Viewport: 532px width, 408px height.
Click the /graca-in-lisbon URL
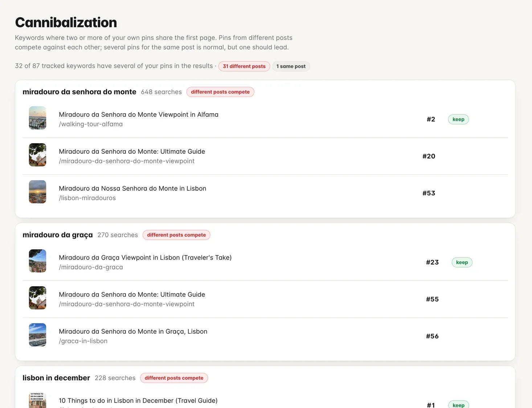click(83, 341)
